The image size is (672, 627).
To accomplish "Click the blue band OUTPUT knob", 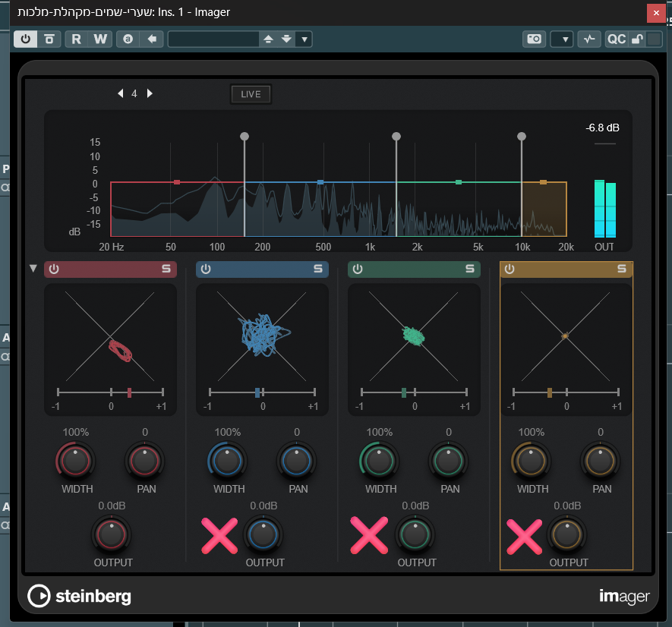I will click(263, 535).
